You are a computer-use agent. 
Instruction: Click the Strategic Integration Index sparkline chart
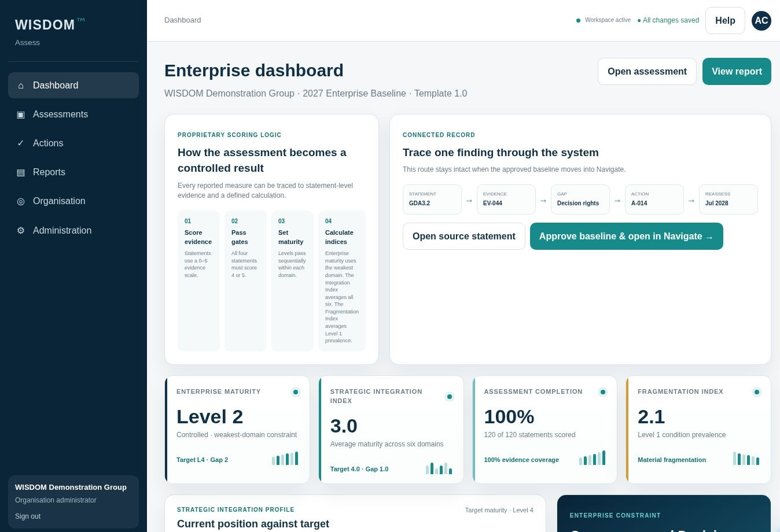pyautogui.click(x=439, y=468)
